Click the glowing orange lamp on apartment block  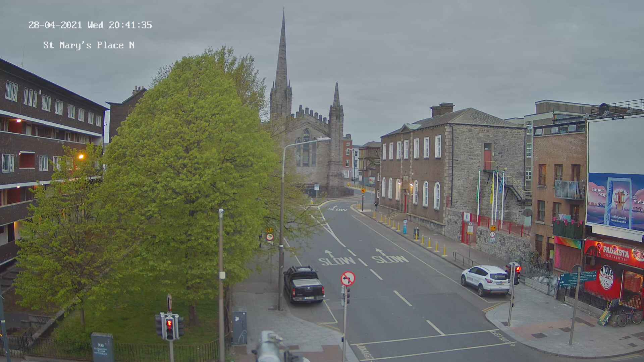tap(80, 156)
